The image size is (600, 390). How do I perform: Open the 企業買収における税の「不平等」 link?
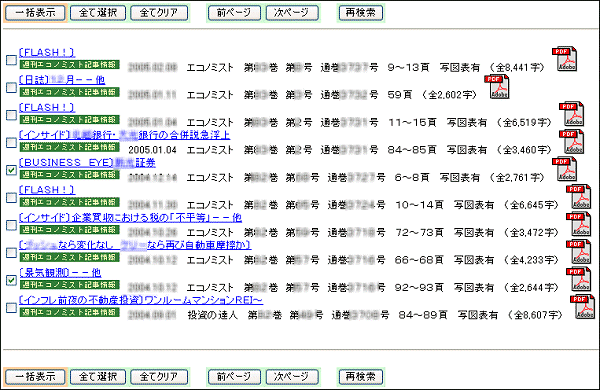pos(130,217)
